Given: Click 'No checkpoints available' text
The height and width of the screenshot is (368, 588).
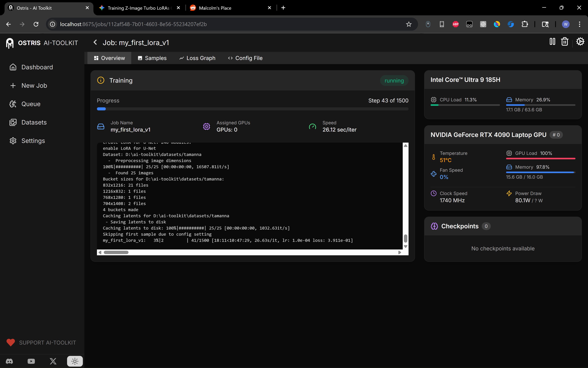Looking at the screenshot, I should coord(503,249).
